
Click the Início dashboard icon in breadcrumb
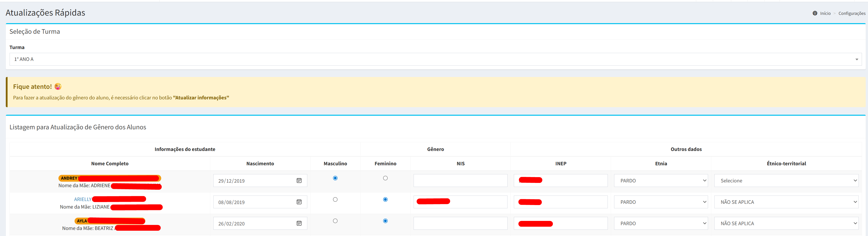coord(814,13)
